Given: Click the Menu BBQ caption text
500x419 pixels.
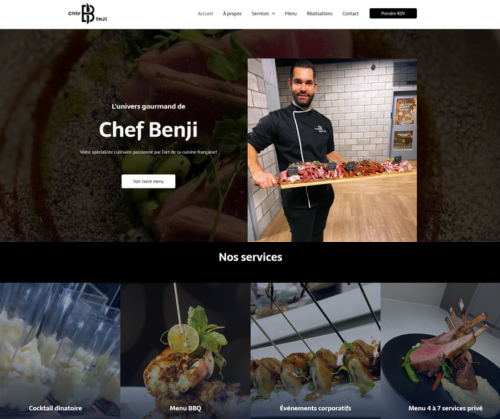Looking at the screenshot, I should click(x=185, y=408).
